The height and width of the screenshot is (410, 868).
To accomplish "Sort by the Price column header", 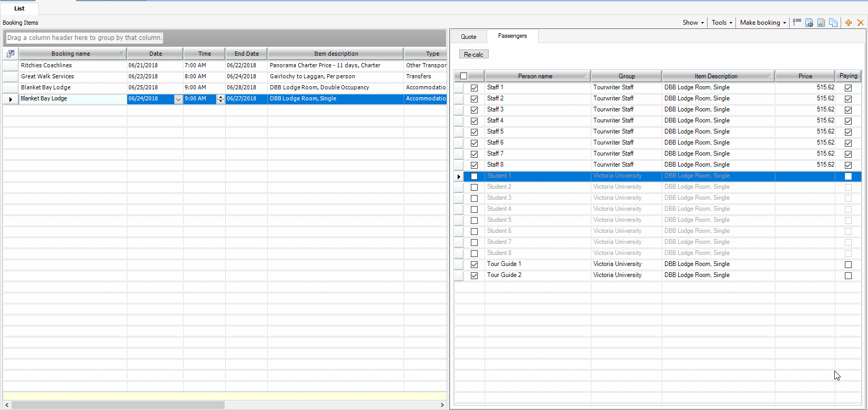I will click(805, 76).
